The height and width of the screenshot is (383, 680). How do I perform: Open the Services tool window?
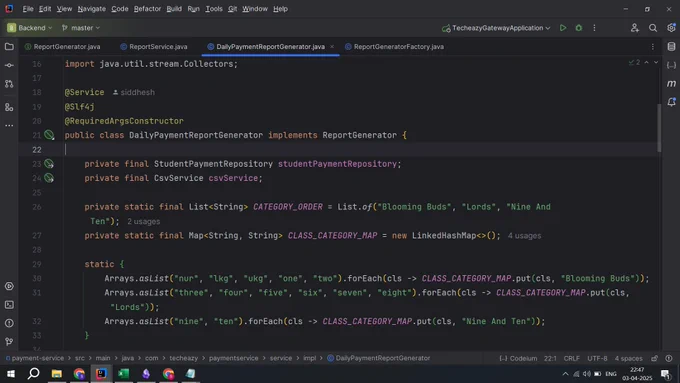click(9, 286)
